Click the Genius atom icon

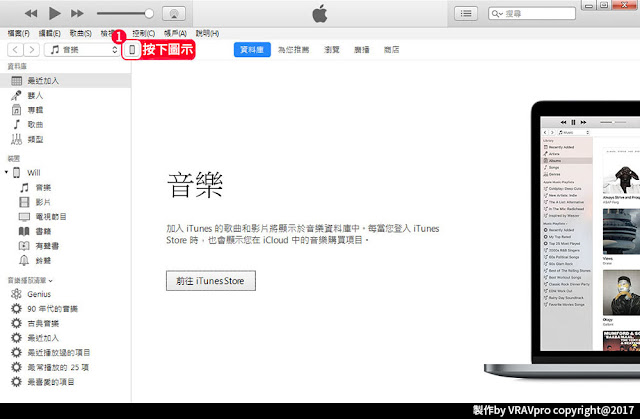point(16,294)
